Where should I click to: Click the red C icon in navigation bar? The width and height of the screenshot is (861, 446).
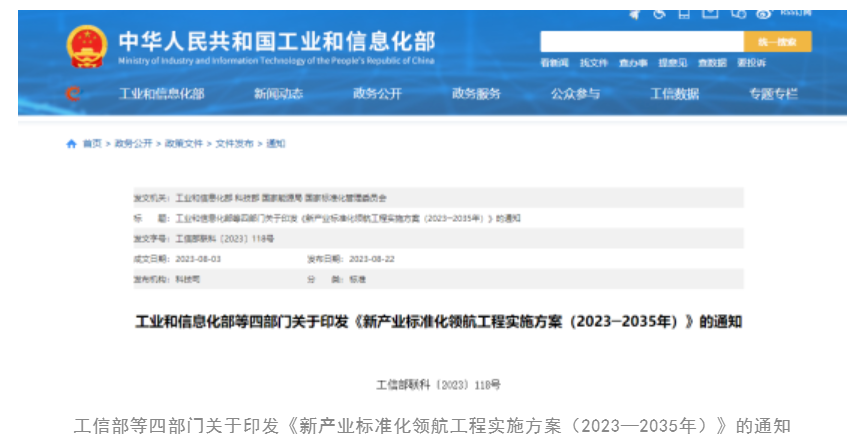(x=72, y=94)
